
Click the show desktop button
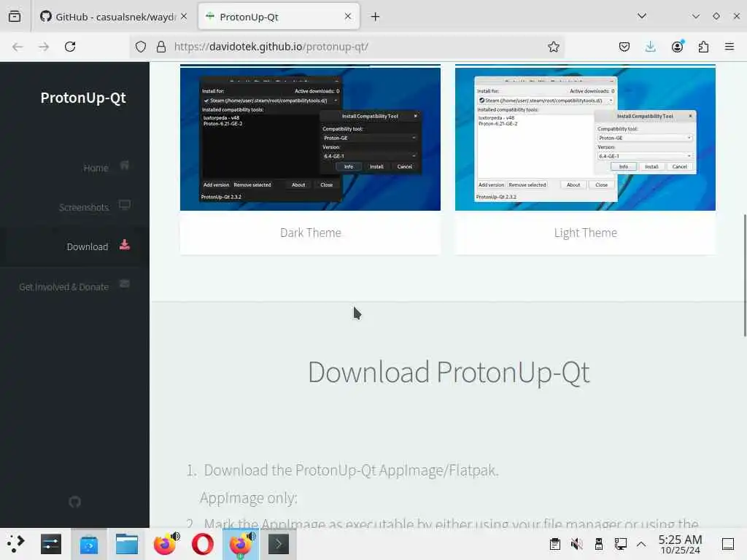point(728,544)
